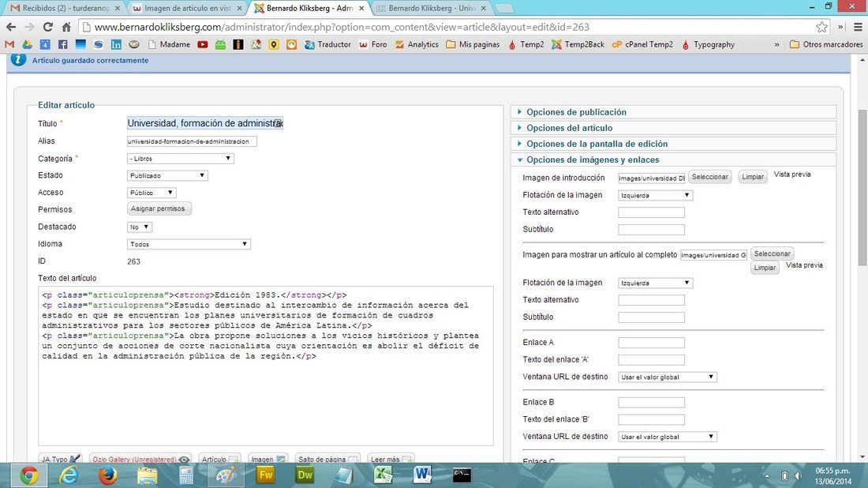
Task: Open Command Prompt from the taskbar
Action: (x=462, y=475)
